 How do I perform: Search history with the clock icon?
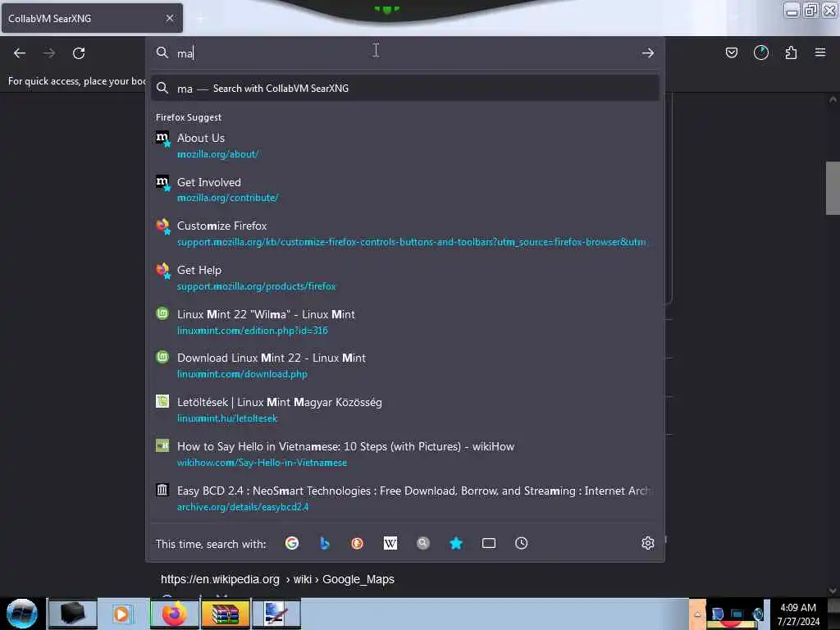521,543
